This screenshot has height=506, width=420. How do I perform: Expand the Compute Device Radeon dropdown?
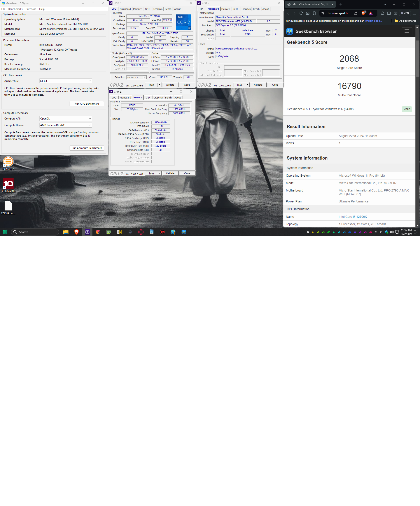pyautogui.click(x=65, y=125)
